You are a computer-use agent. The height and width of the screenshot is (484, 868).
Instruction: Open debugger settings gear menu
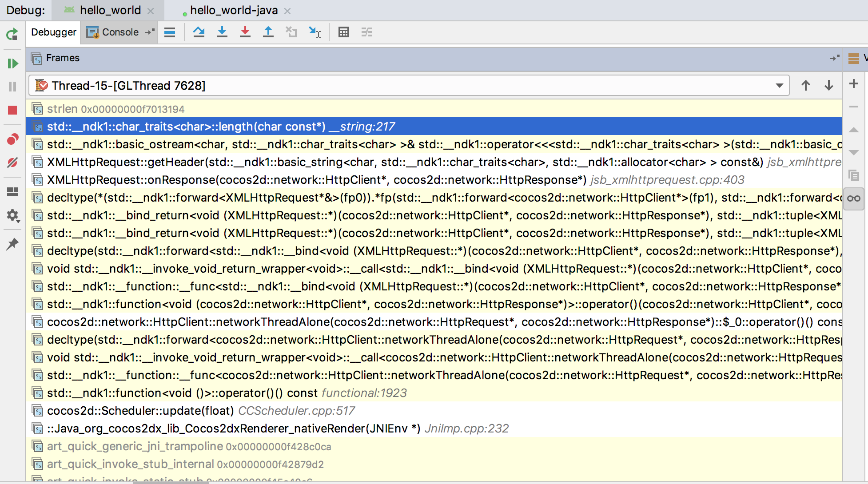coord(12,216)
